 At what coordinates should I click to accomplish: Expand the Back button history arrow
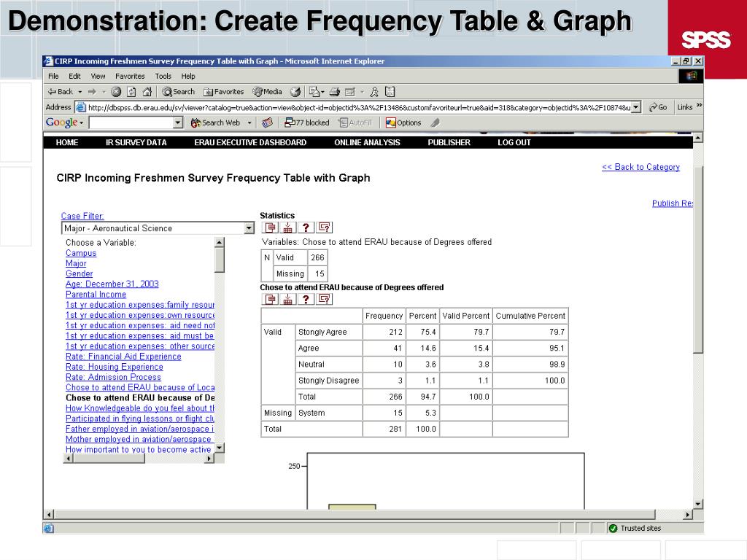80,91
